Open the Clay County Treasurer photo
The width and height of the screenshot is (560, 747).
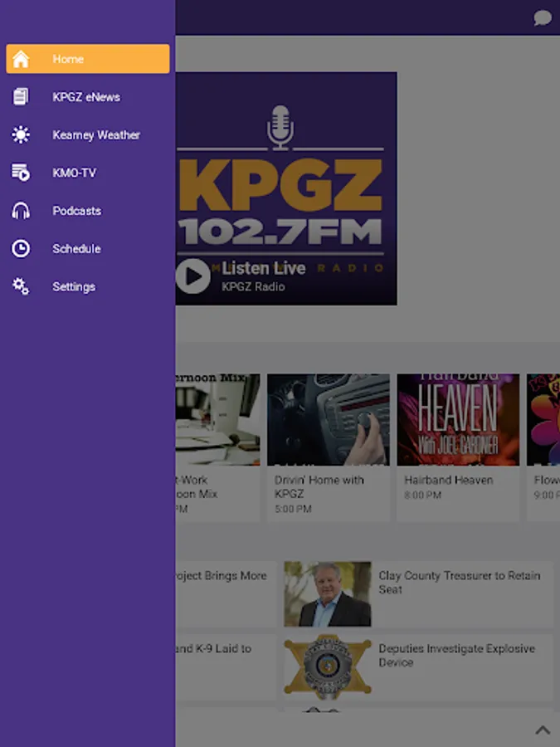tap(328, 594)
